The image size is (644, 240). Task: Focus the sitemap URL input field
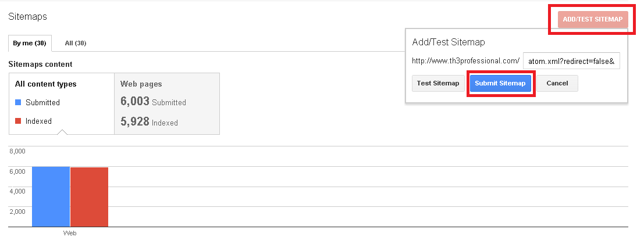pos(571,61)
